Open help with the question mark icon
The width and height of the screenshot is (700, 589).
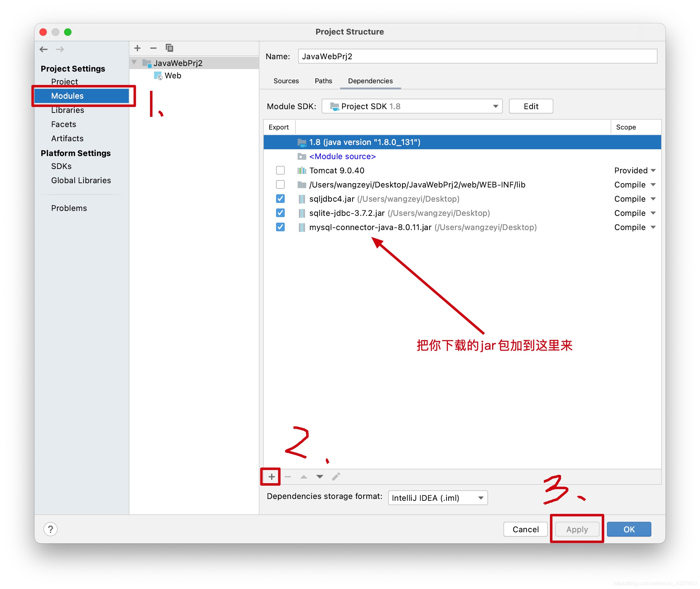[51, 529]
